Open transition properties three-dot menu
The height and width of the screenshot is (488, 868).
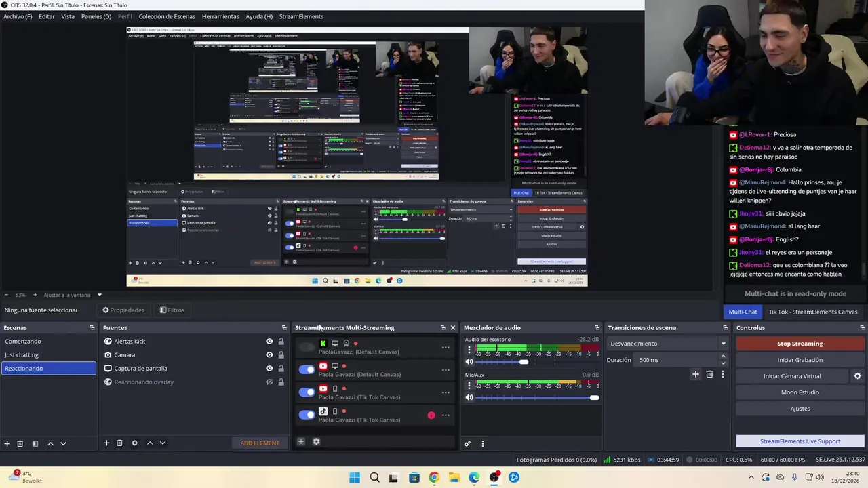tap(723, 374)
